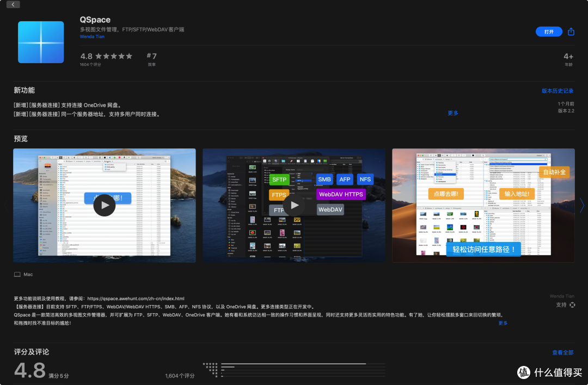Open third preview screenshot 轻松访问任意路径
Image resolution: width=588 pixels, height=385 pixels.
483,205
